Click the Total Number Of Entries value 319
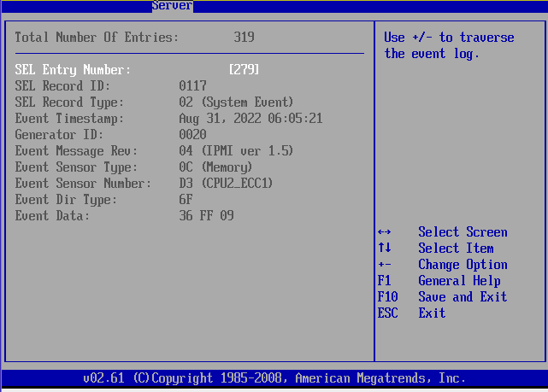 pyautogui.click(x=244, y=38)
